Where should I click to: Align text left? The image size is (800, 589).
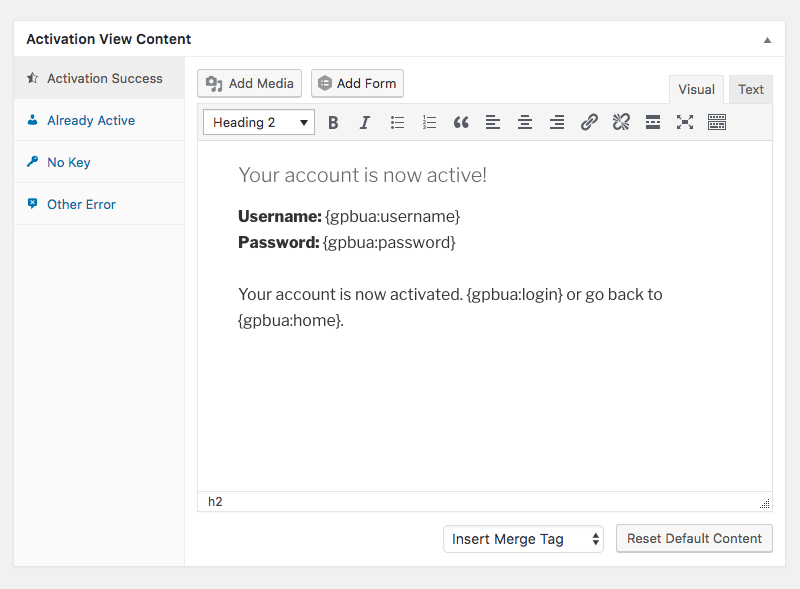pyautogui.click(x=493, y=122)
